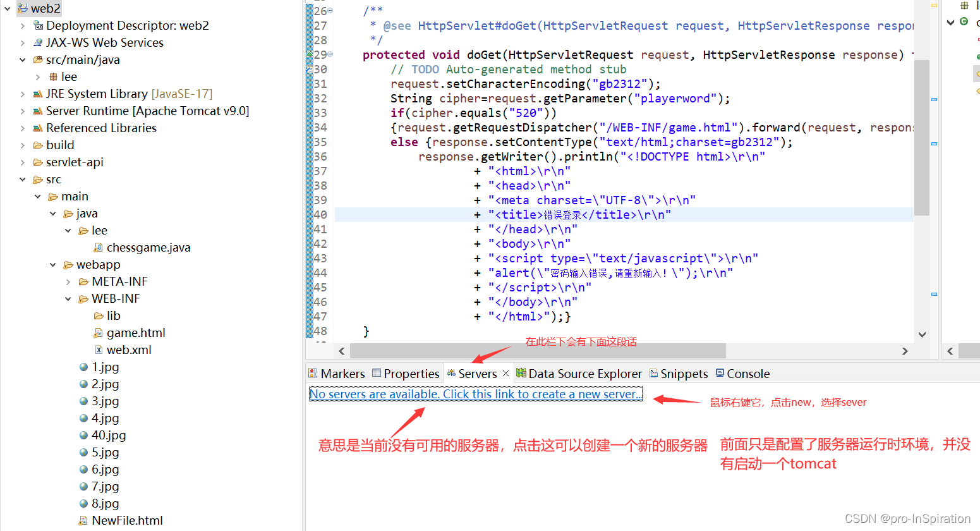Collapse the src folder node

click(x=23, y=180)
